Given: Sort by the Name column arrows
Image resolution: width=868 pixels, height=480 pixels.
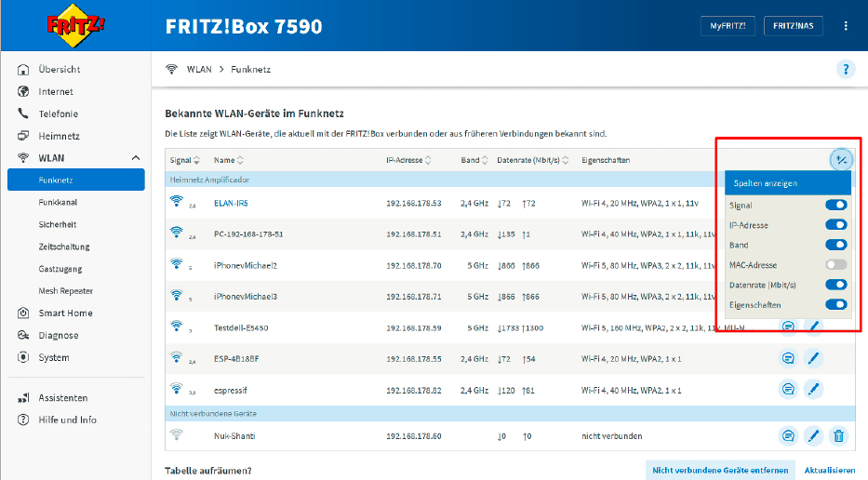Looking at the screenshot, I should pos(240,160).
